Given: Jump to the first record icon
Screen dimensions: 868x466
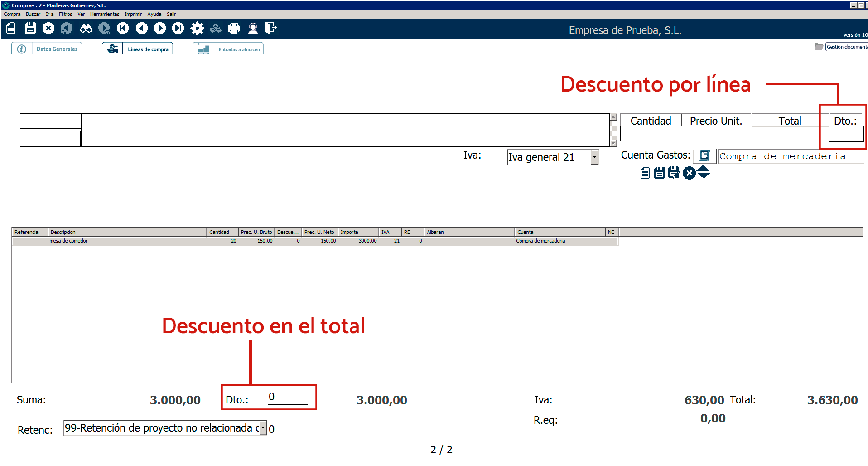Looking at the screenshot, I should point(123,29).
